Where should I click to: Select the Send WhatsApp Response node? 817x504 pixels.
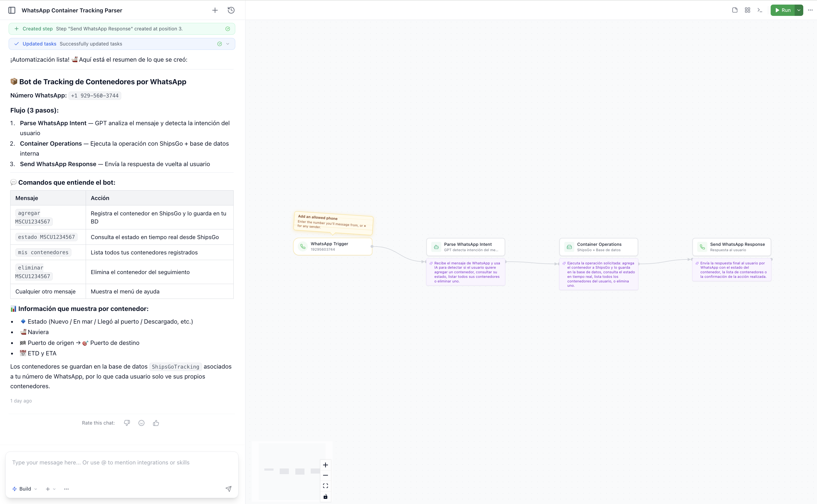pyautogui.click(x=732, y=247)
